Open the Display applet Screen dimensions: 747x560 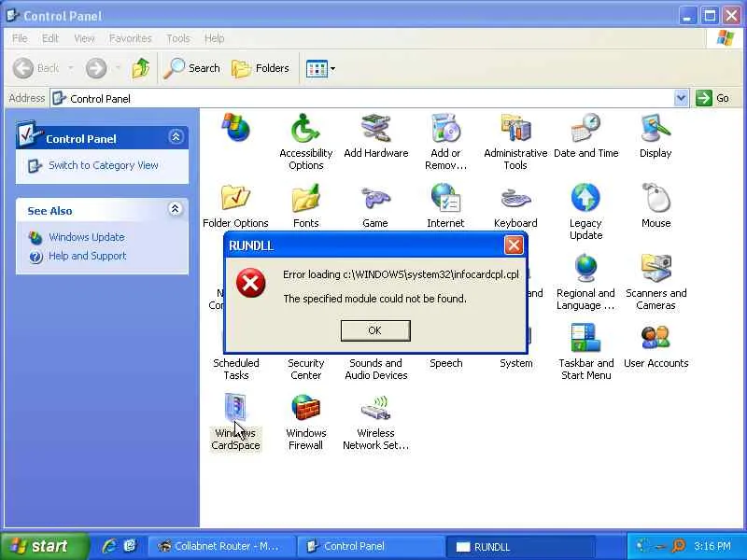point(655,135)
